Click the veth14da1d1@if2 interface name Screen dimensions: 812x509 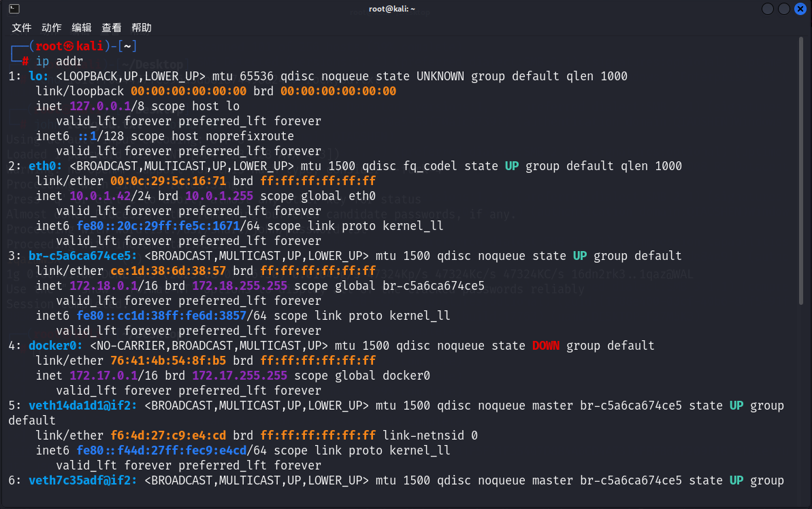click(83, 406)
